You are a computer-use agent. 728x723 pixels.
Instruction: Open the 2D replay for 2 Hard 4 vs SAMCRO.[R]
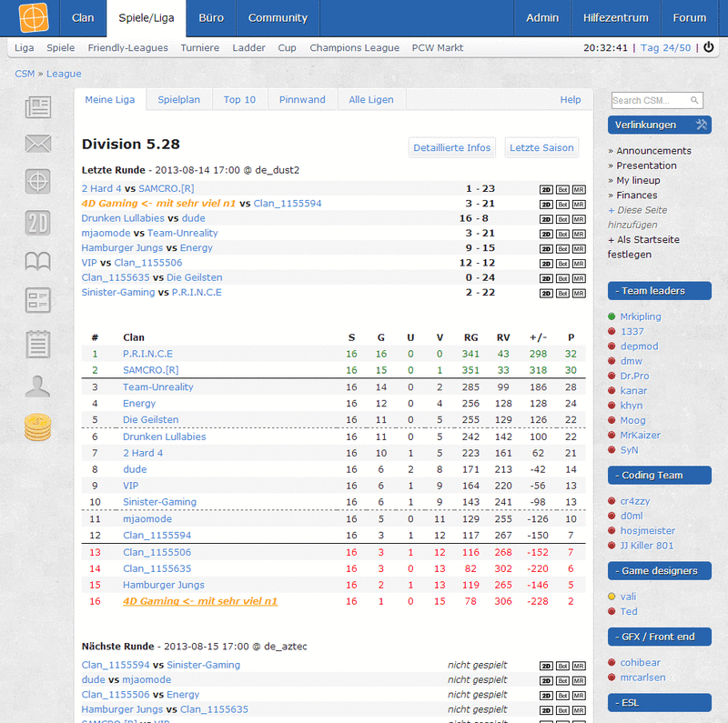coord(545,189)
